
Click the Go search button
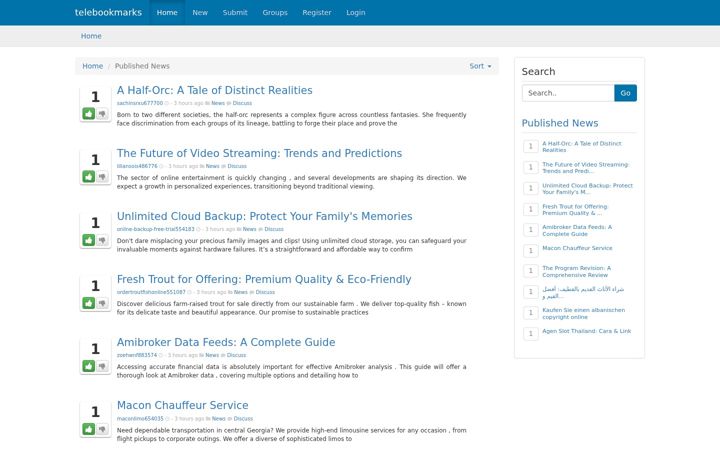click(625, 93)
